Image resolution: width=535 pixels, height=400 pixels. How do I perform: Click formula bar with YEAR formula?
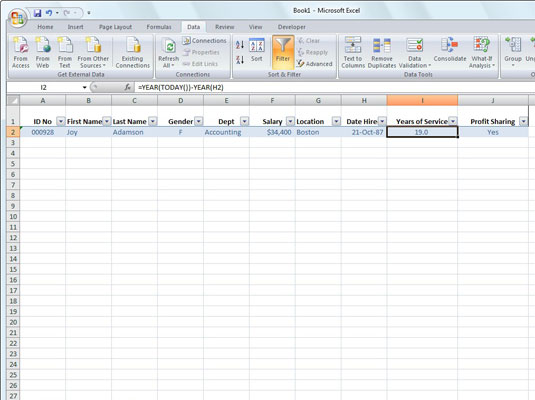[334, 87]
